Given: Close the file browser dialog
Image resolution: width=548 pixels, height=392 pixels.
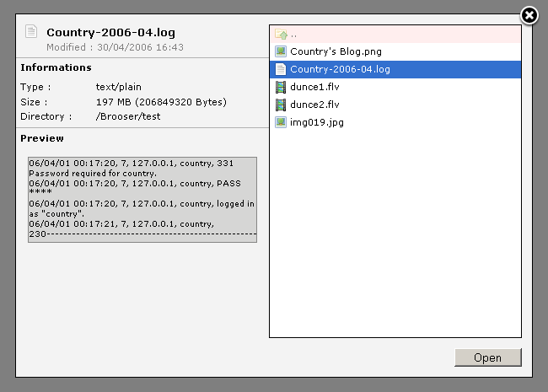Looking at the screenshot, I should (x=529, y=16).
